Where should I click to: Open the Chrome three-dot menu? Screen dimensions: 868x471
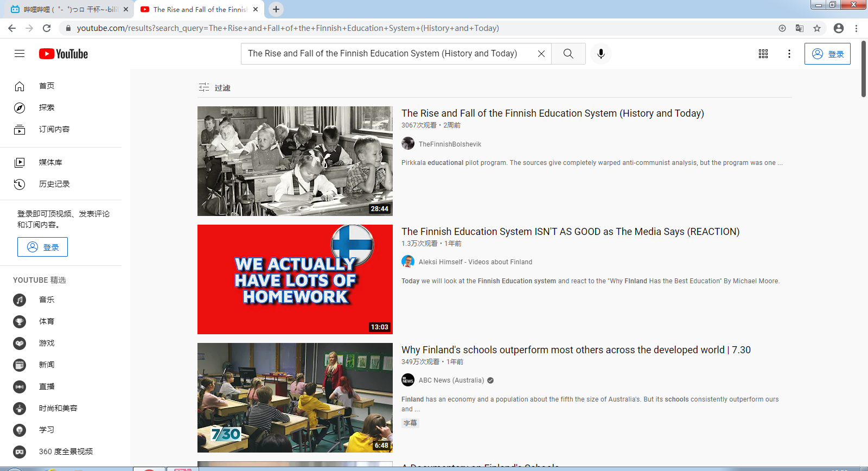857,28
